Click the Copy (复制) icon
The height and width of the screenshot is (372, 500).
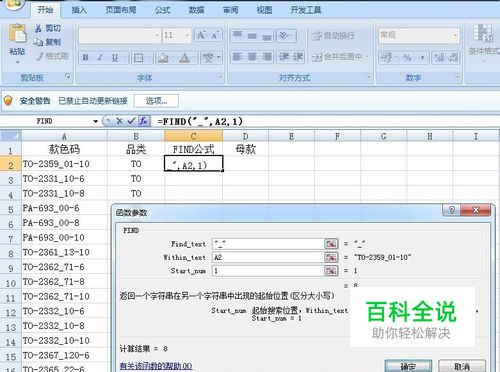pyautogui.click(x=38, y=42)
